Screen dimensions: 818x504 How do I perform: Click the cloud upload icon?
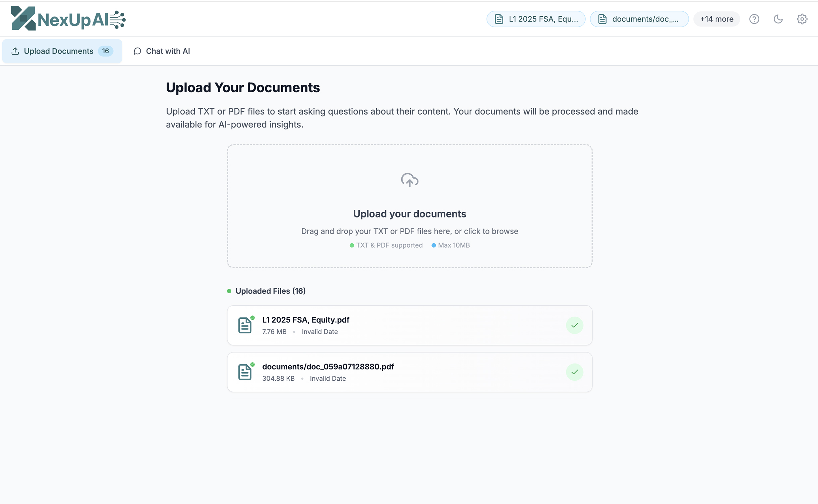(409, 180)
